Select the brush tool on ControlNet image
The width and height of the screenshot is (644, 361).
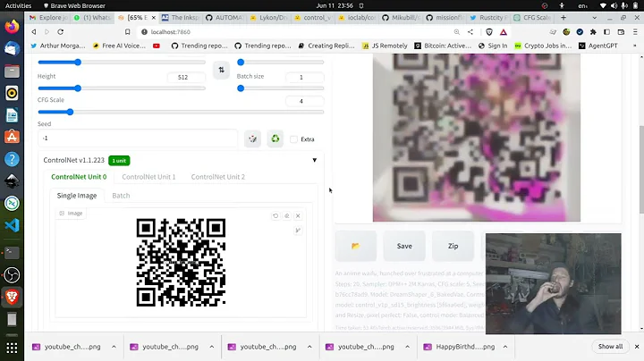(298, 231)
